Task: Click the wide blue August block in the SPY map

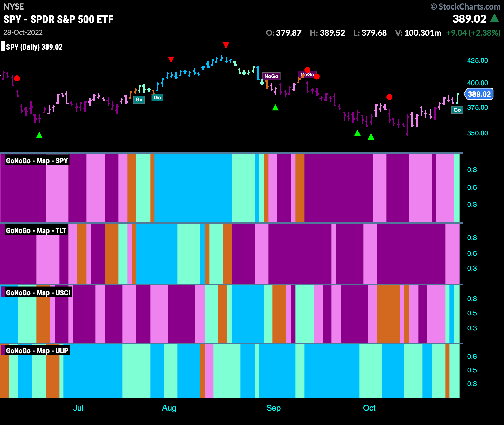Action: tap(193, 188)
